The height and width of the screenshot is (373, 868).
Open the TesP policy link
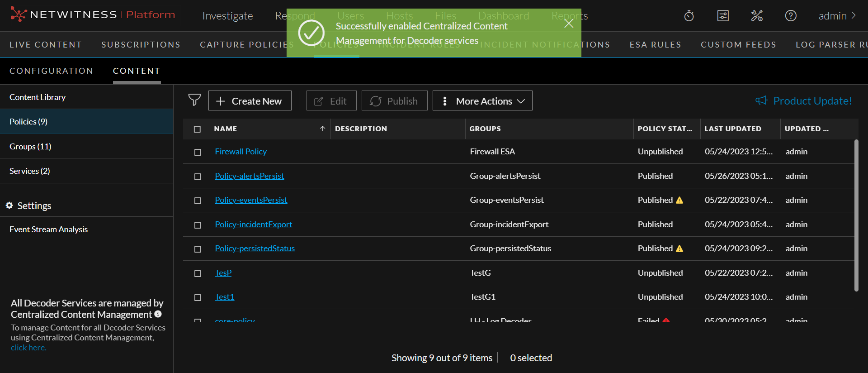(223, 273)
